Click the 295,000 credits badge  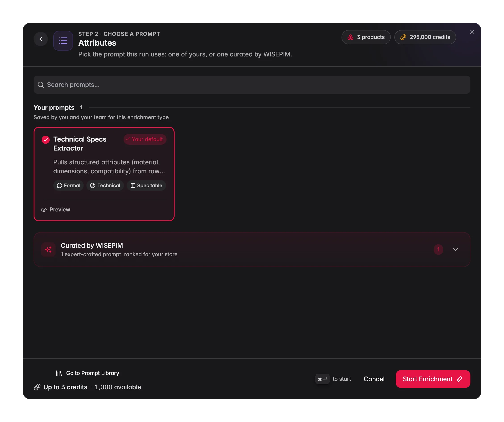(425, 37)
